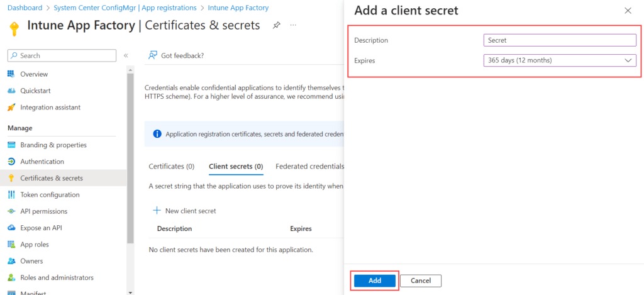Image resolution: width=644 pixels, height=295 pixels.
Task: Open the ellipsis more options menu
Action: (293, 25)
